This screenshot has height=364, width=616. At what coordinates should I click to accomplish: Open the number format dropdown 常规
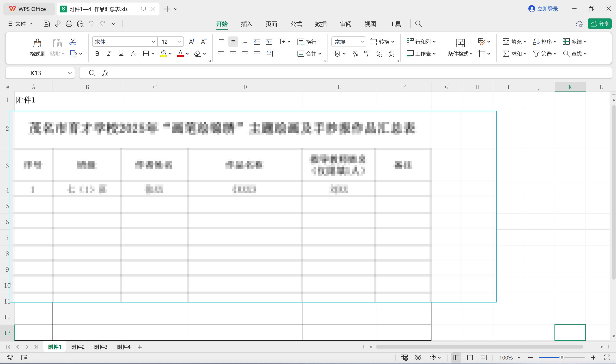point(362,42)
